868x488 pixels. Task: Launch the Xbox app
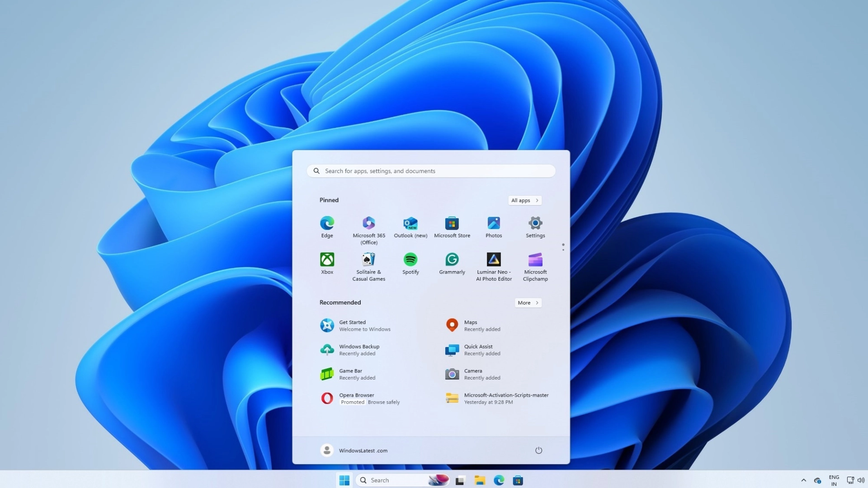[x=327, y=260]
